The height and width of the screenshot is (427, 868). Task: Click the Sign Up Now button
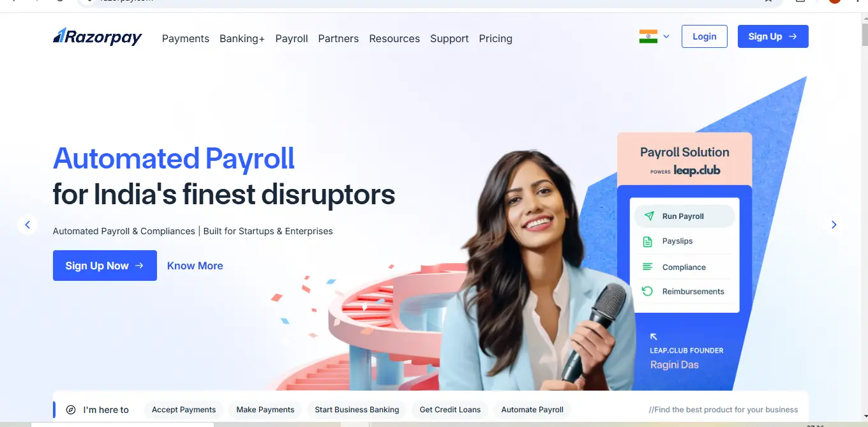tap(105, 266)
